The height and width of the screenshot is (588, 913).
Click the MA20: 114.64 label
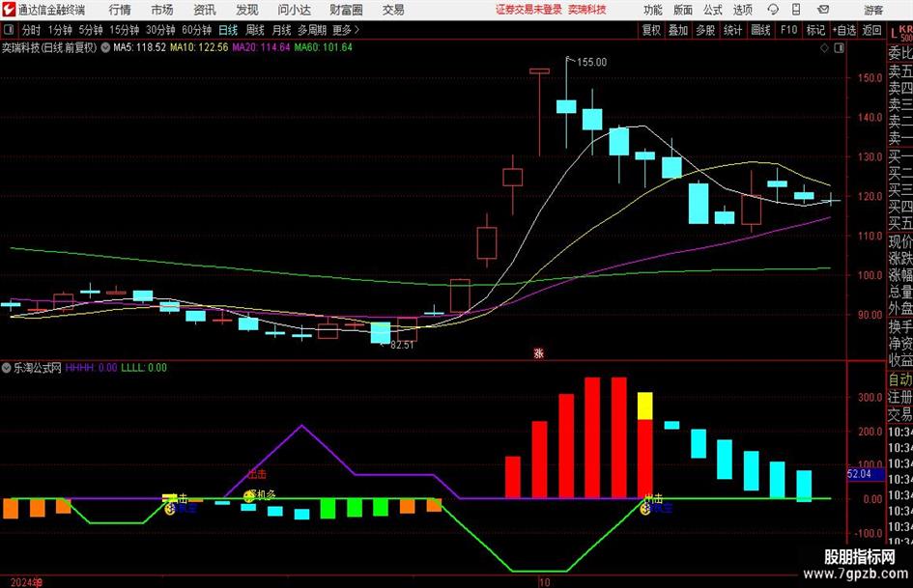click(261, 47)
